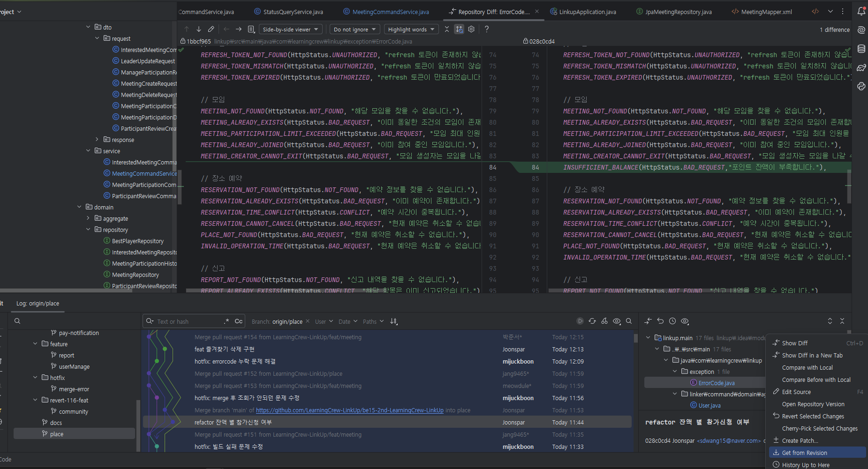Open the diff file list icon
Image resolution: width=868 pixels, height=469 pixels.
point(251,29)
